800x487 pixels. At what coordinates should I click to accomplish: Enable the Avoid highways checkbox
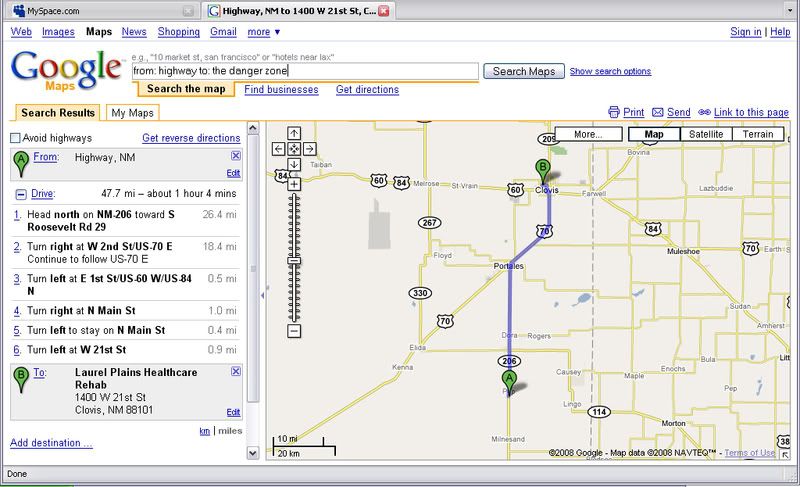tap(15, 138)
